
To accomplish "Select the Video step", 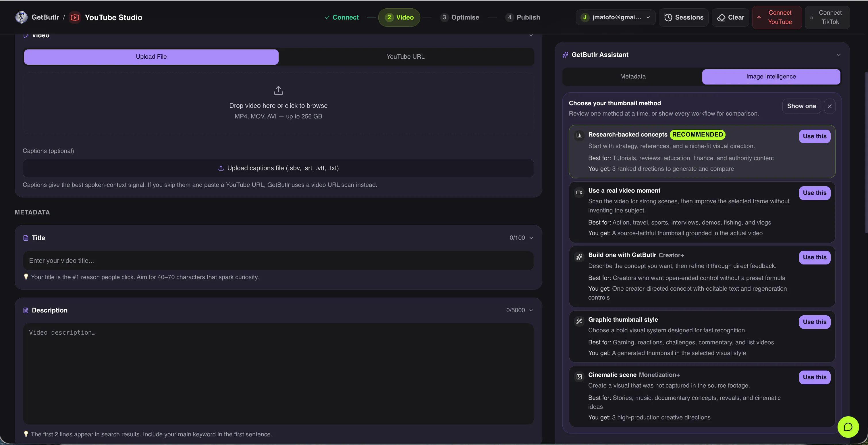I will [x=399, y=17].
